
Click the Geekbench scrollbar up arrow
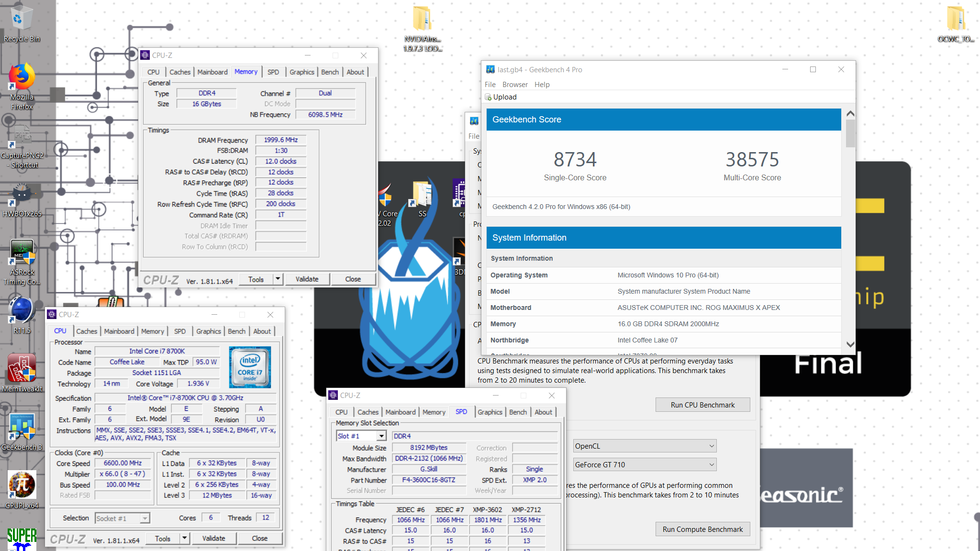[x=850, y=114]
